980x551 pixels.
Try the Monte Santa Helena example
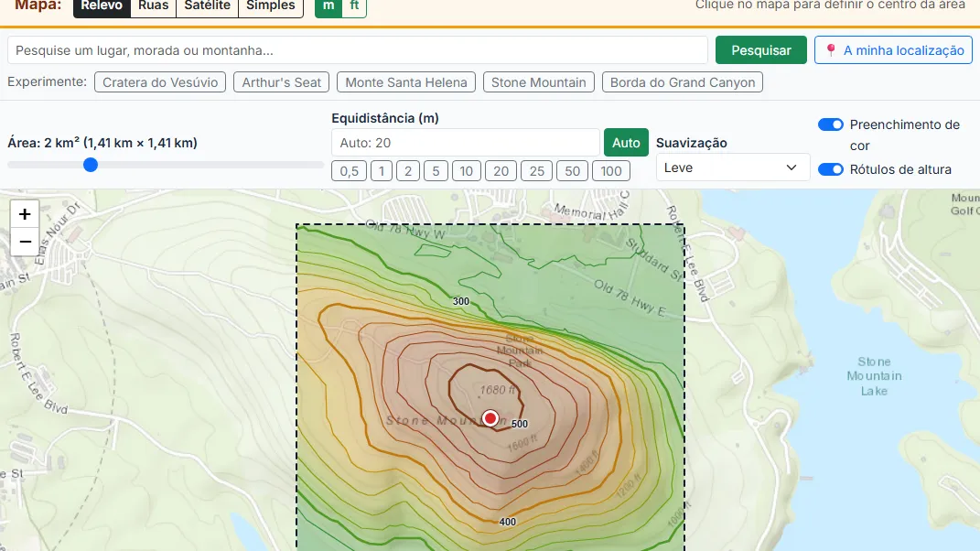click(406, 82)
